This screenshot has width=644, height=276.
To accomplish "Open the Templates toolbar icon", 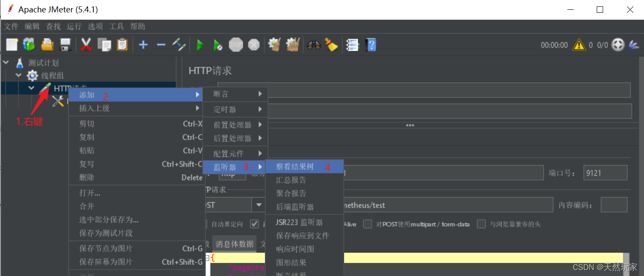I will pos(29,44).
